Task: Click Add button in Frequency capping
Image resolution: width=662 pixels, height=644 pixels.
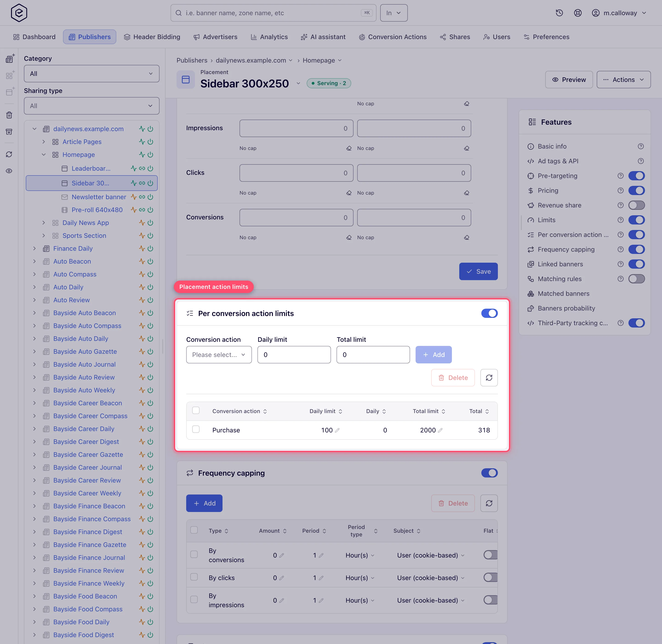Action: (x=204, y=503)
